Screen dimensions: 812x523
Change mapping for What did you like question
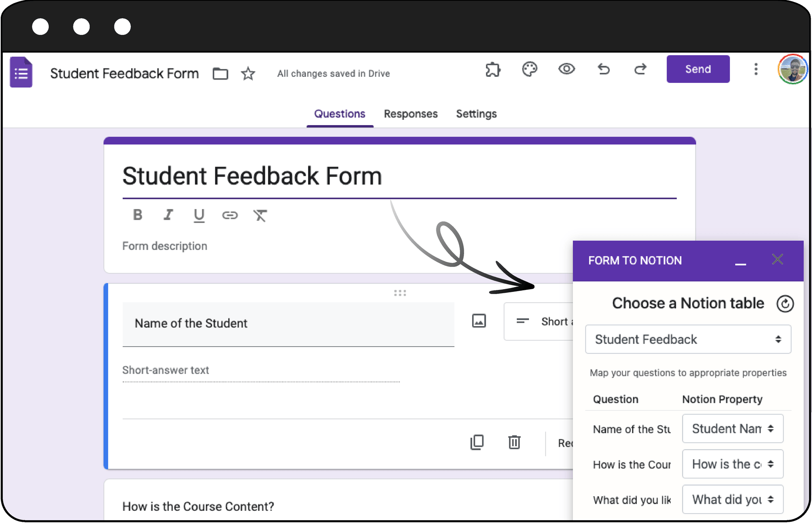[732, 499]
